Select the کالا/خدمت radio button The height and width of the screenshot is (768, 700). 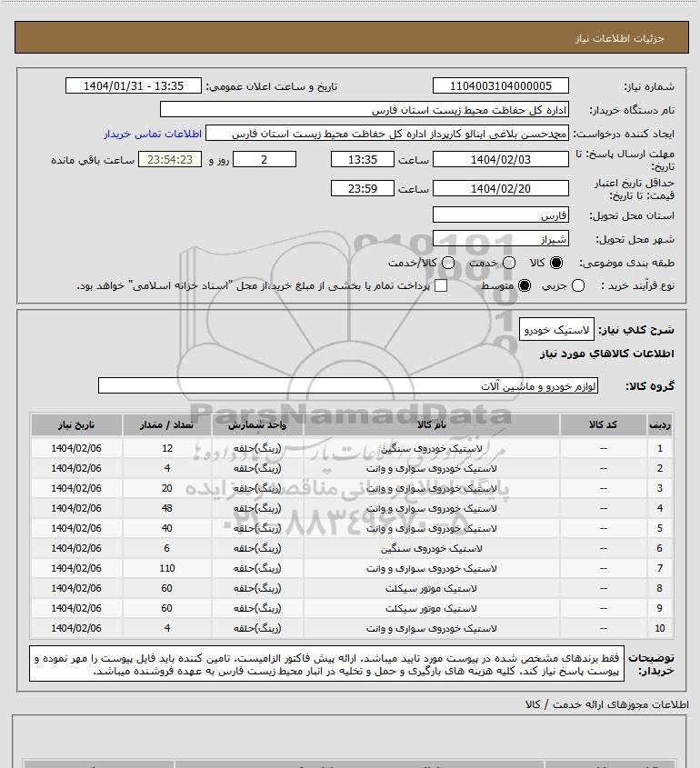coord(447,263)
